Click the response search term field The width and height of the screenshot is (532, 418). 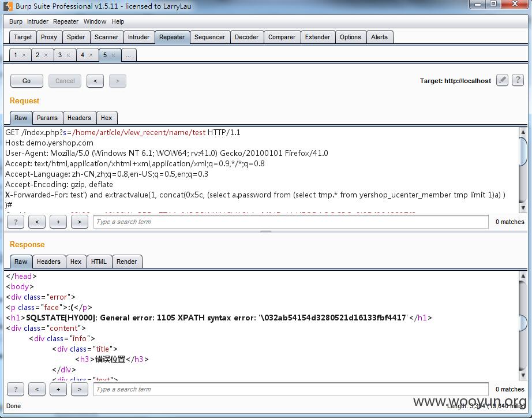coord(291,389)
